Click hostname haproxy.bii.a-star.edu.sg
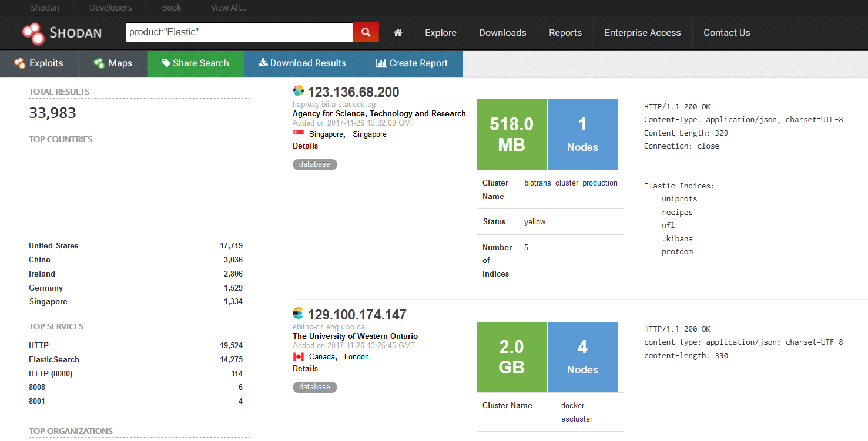 tap(334, 104)
